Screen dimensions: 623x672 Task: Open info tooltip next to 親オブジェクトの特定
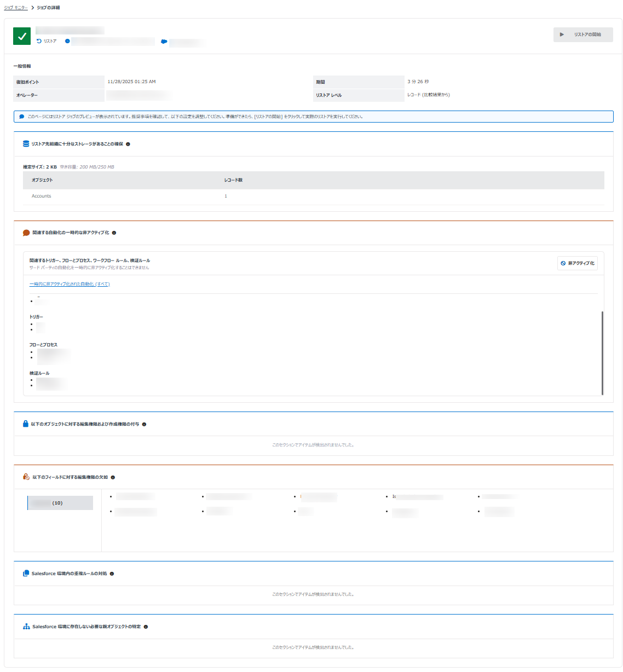pos(146,627)
